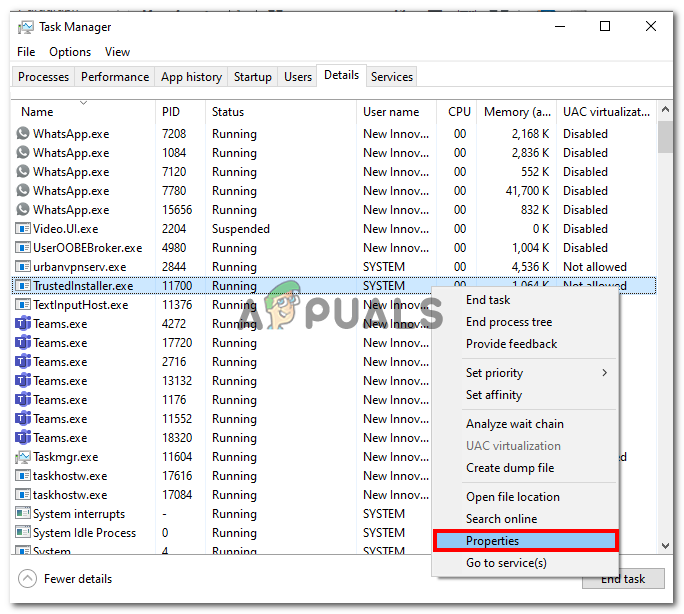
Task: Click the Teams icon for PID 2716
Action: tap(23, 362)
